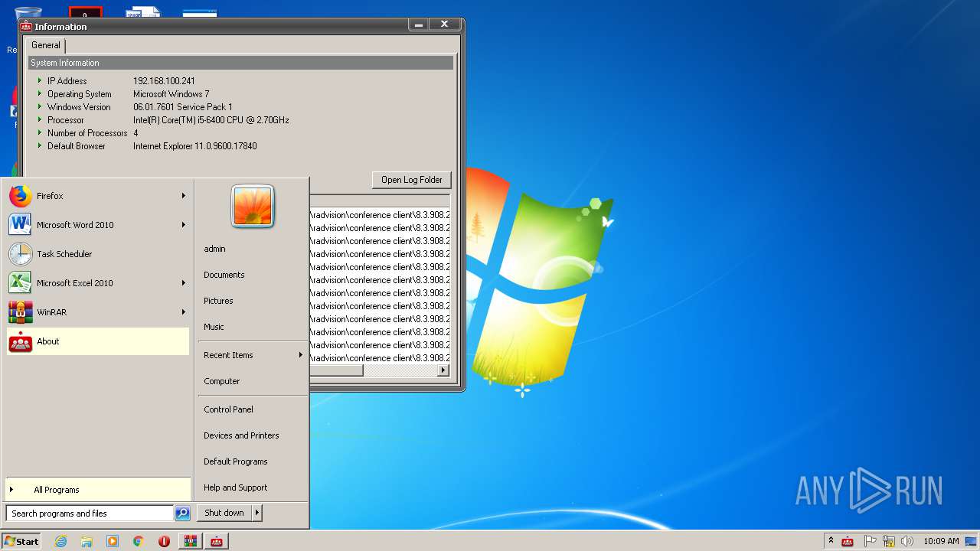Launch Microsoft Word 2010 from Start menu
This screenshot has height=551, width=980.
[x=98, y=225]
